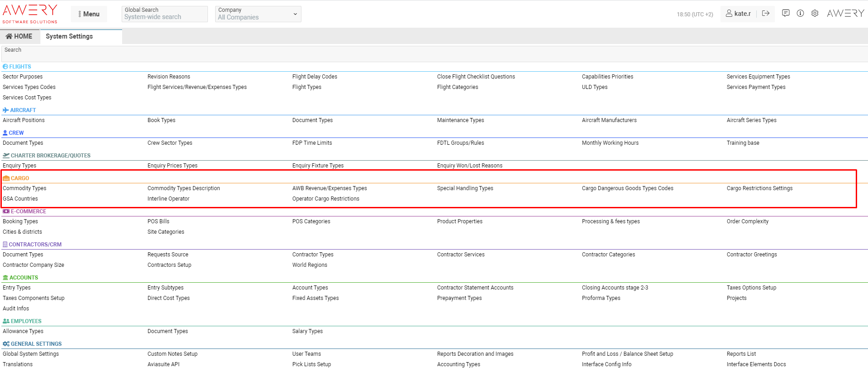The width and height of the screenshot is (868, 378).
Task: Click the logout arrow icon beside kate.r
Action: tap(765, 14)
